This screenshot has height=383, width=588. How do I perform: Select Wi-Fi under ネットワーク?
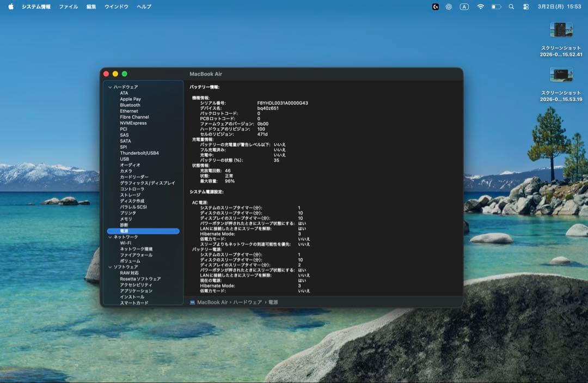(x=125, y=243)
